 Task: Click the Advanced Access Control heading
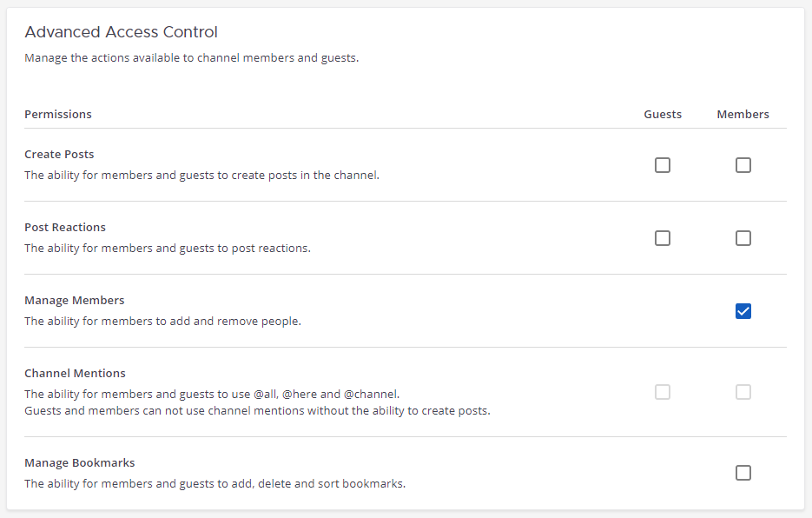pos(121,31)
